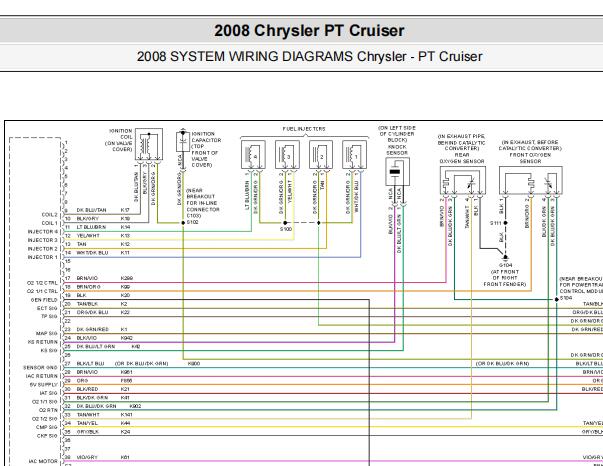Viewport: 603px width, 466px height.
Task: Click the '5V SUPPLY' pin label
Action: coord(44,384)
